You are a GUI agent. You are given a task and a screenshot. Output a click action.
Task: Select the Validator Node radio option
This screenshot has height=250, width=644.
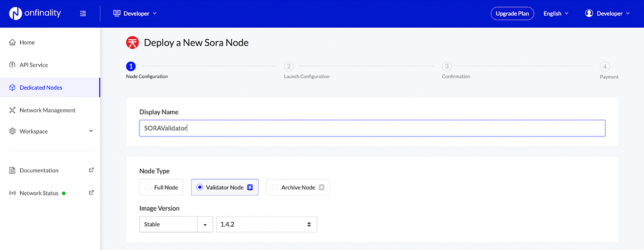[x=225, y=187]
